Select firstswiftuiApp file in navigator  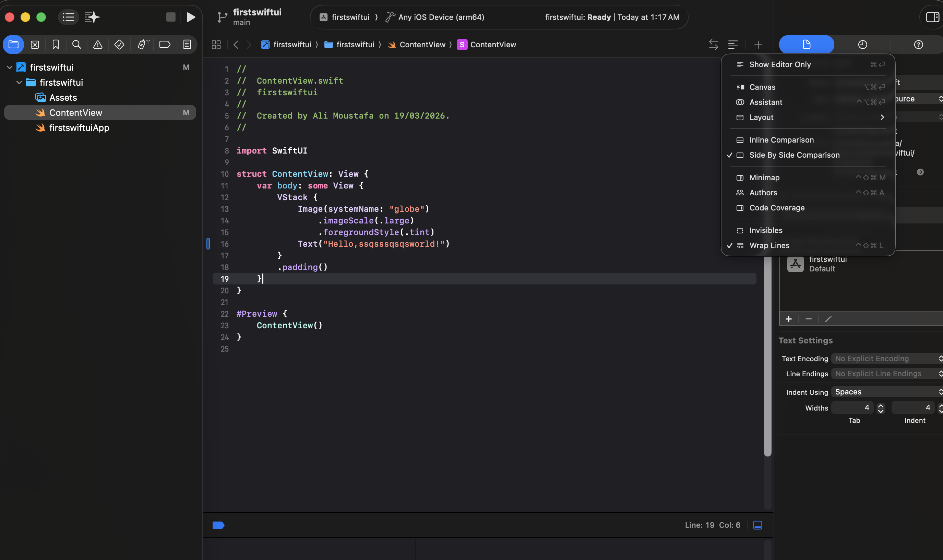tap(79, 128)
